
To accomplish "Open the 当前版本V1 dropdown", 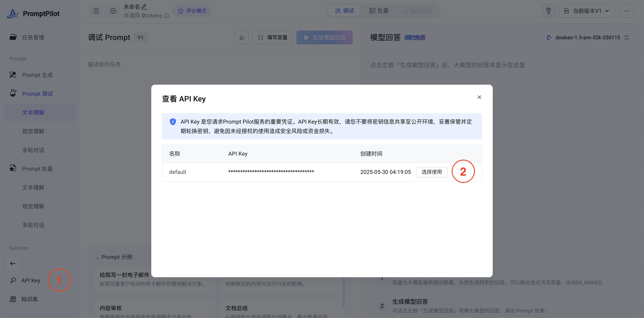I will click(x=587, y=11).
